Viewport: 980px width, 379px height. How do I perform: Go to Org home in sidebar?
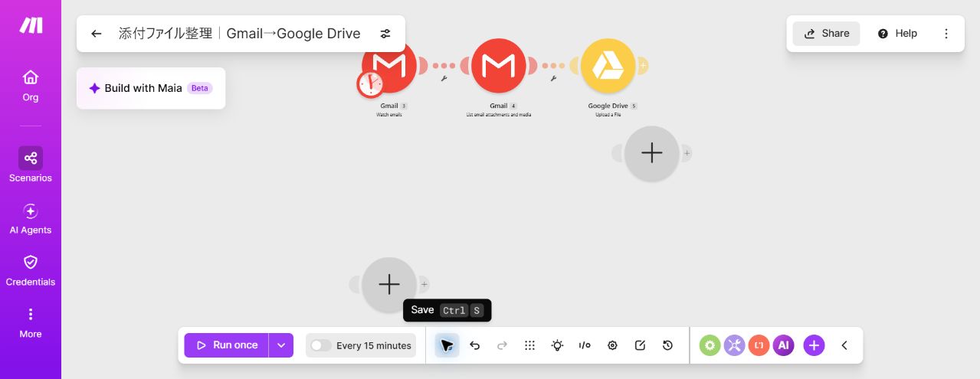(31, 86)
